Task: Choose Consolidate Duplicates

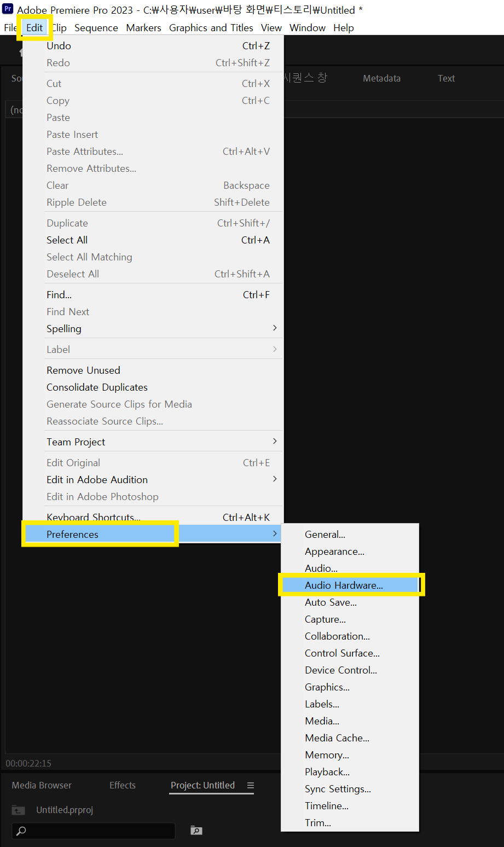Action: (153, 387)
